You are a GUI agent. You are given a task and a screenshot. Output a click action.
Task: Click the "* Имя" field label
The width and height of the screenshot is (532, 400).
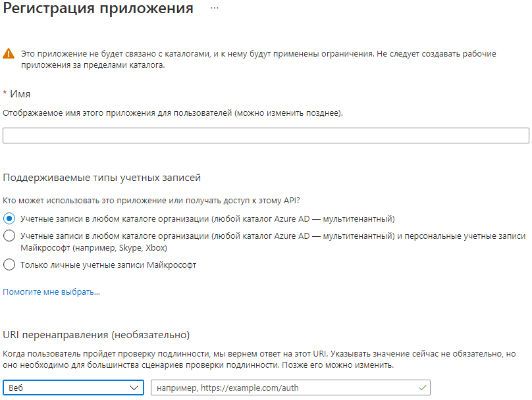pyautogui.click(x=17, y=94)
